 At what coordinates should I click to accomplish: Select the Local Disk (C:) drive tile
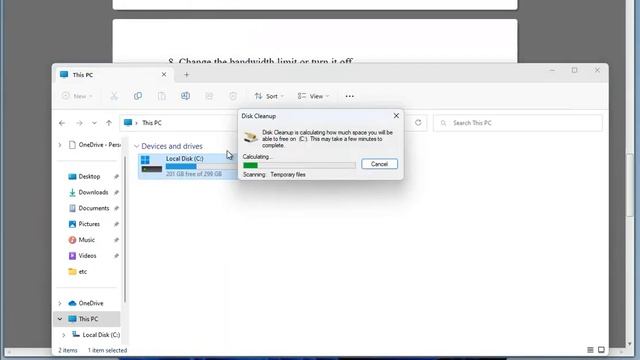[x=188, y=166]
